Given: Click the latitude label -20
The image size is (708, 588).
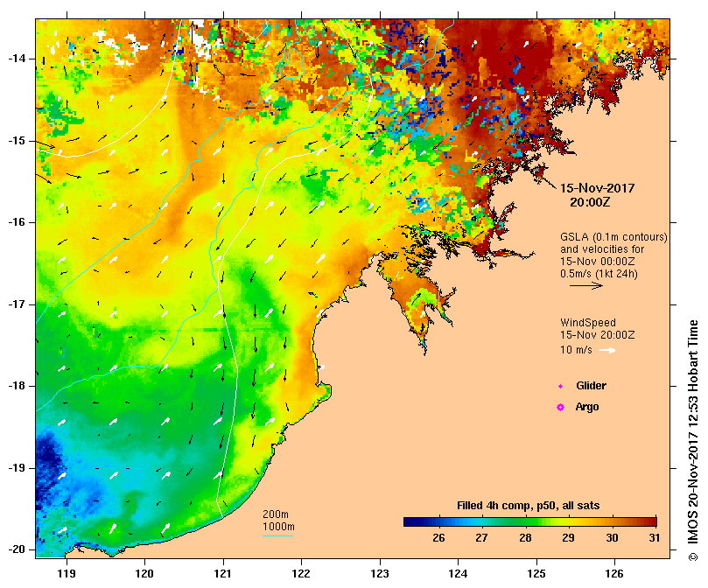Looking at the screenshot, I should point(18,549).
